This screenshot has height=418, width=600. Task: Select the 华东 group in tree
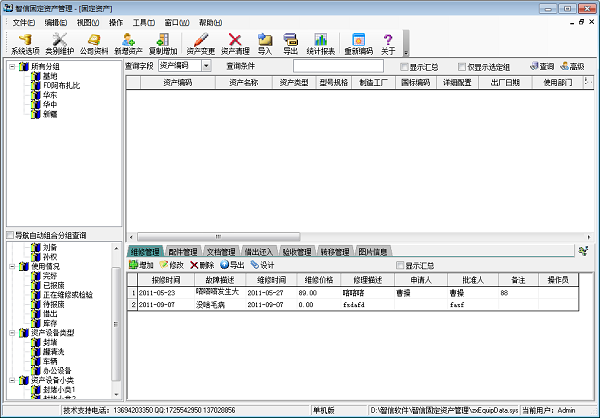click(50, 95)
